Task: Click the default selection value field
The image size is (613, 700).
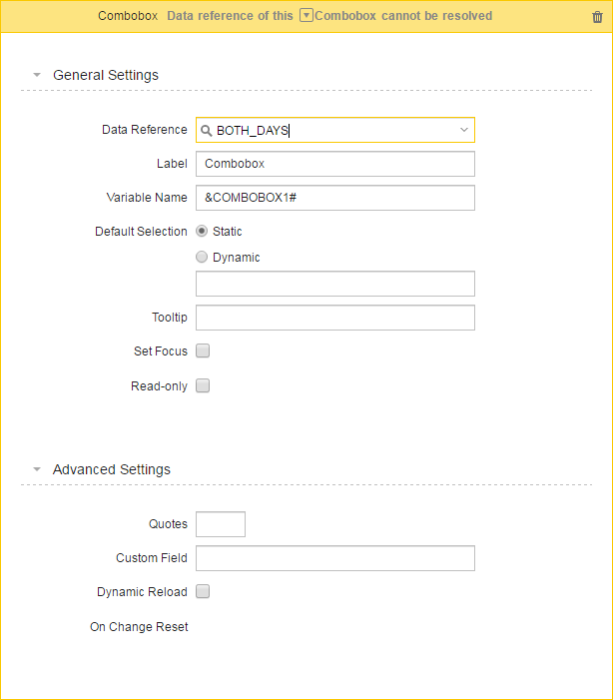Action: pos(335,284)
